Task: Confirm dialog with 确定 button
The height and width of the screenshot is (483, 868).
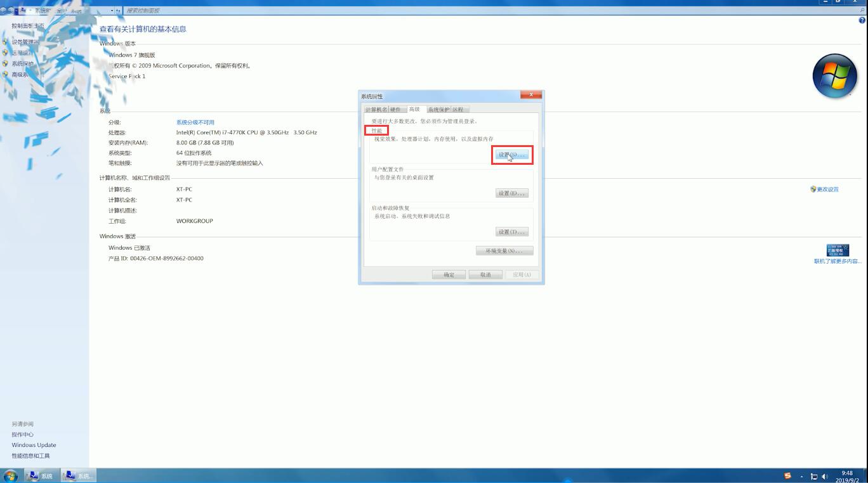Action: pyautogui.click(x=449, y=274)
